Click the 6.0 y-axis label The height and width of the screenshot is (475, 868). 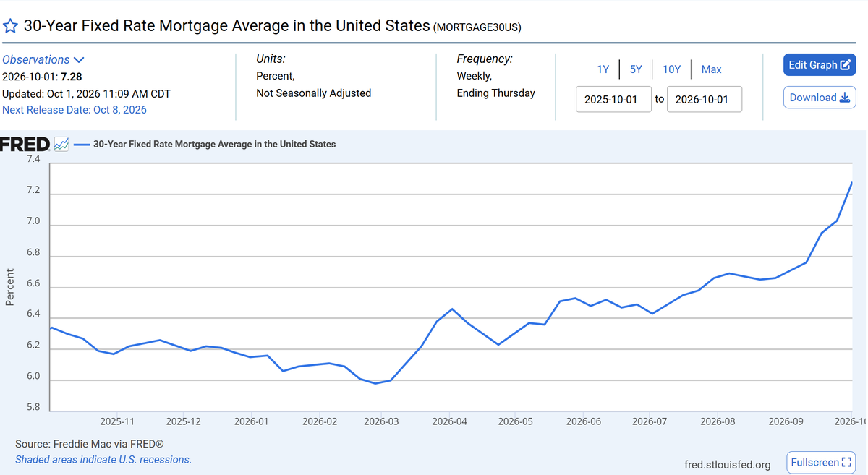pos(33,377)
